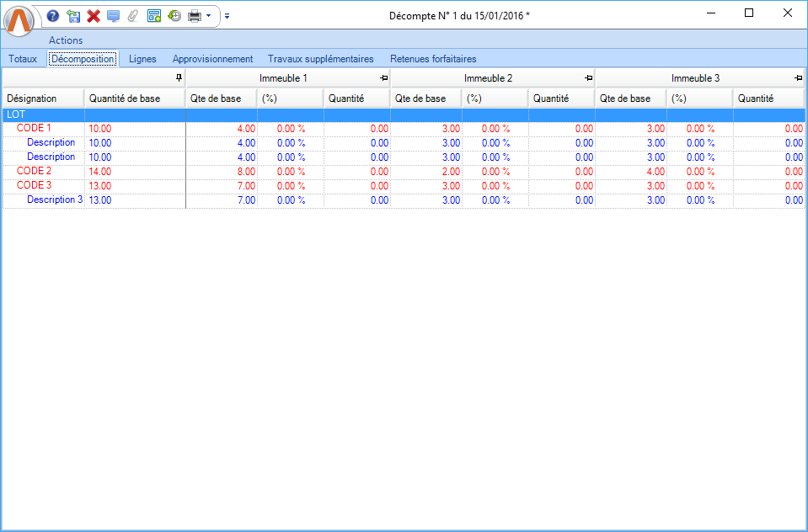This screenshot has height=532, width=808.
Task: Click the blue help question mark icon
Action: [53, 15]
